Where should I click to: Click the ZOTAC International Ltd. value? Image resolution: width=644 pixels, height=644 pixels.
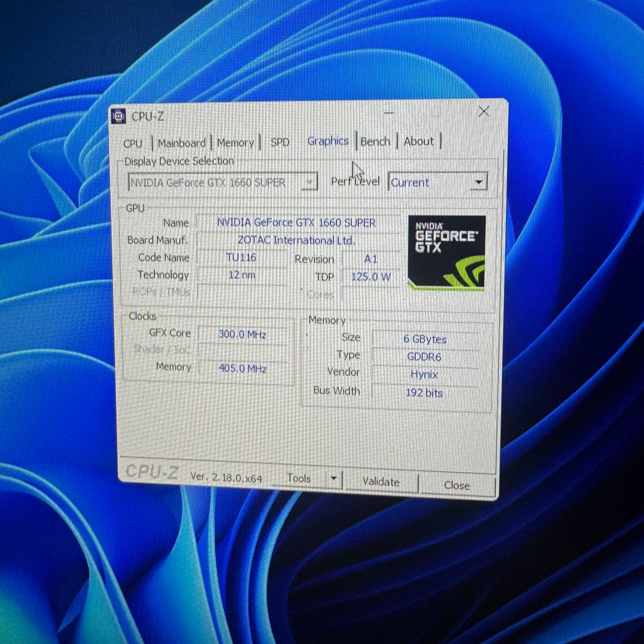pos(297,240)
